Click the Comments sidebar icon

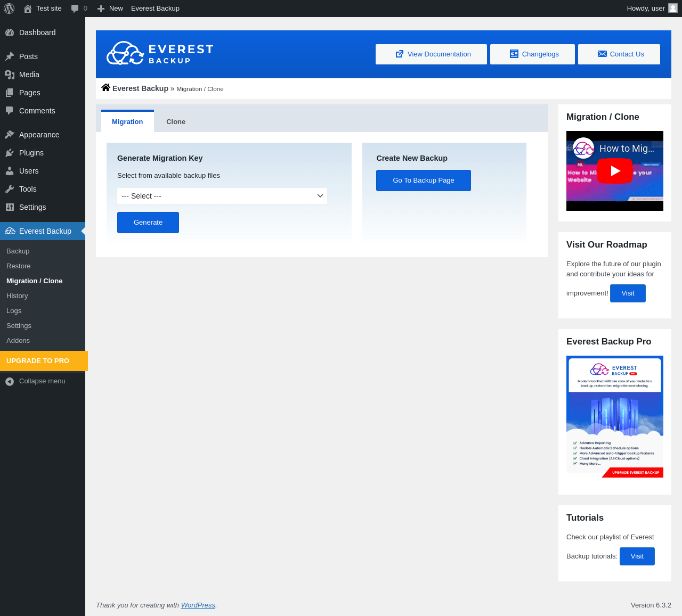pyautogui.click(x=10, y=111)
